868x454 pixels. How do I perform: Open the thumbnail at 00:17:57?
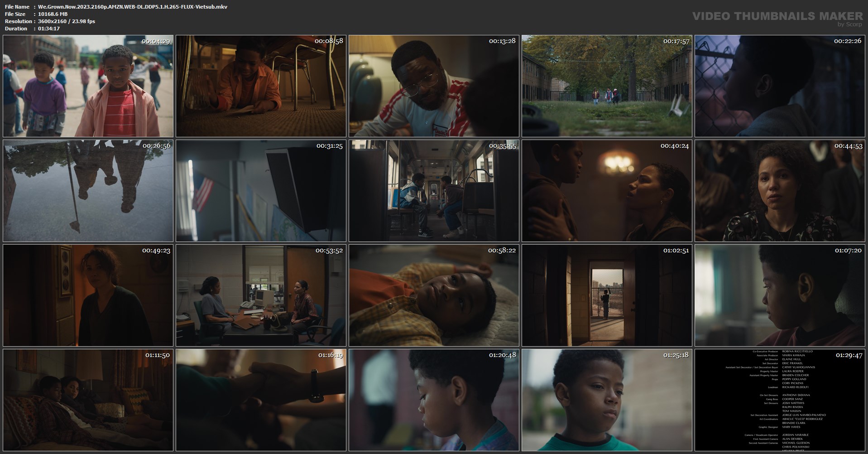coord(607,86)
